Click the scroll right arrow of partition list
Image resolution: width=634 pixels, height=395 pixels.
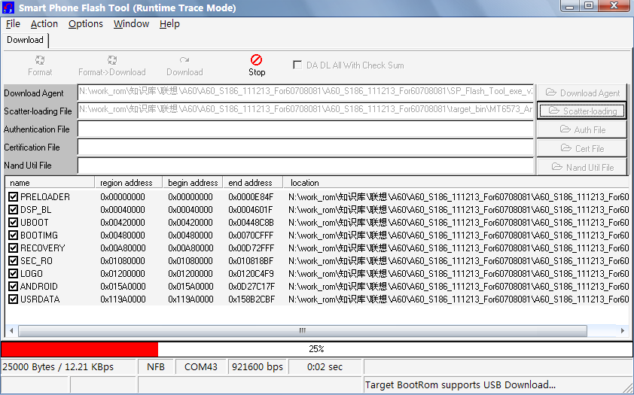point(622,331)
